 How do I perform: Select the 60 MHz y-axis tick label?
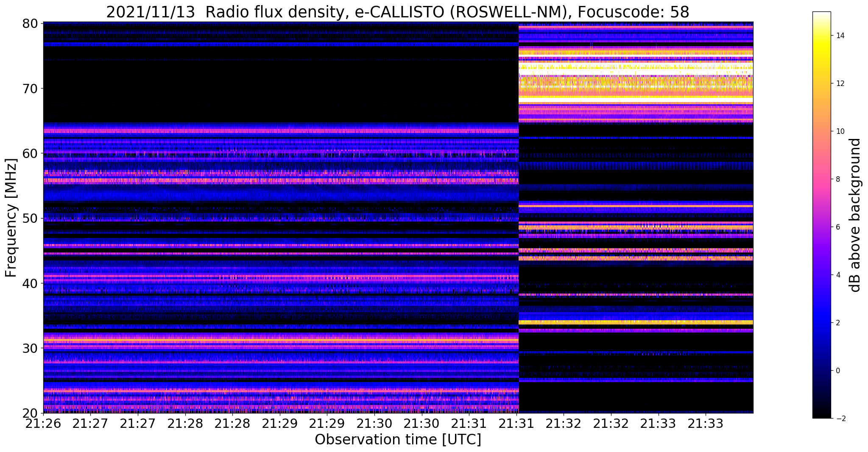pyautogui.click(x=30, y=153)
